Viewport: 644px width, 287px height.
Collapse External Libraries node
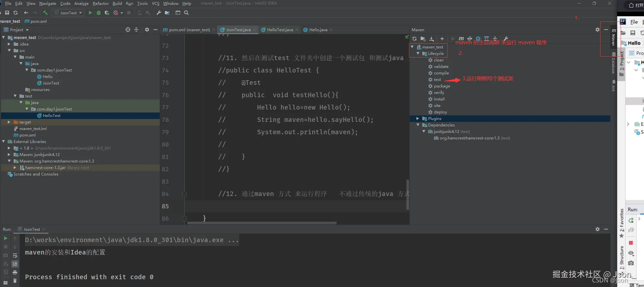tap(4, 141)
